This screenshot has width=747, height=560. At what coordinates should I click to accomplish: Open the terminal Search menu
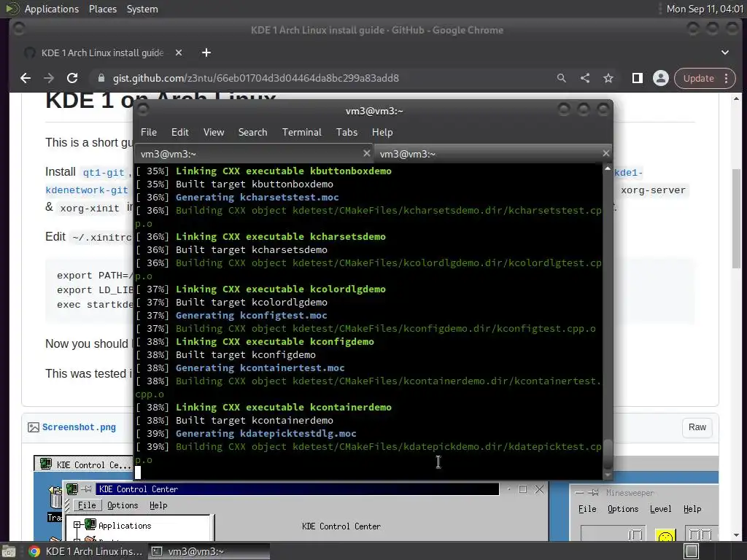coord(252,133)
